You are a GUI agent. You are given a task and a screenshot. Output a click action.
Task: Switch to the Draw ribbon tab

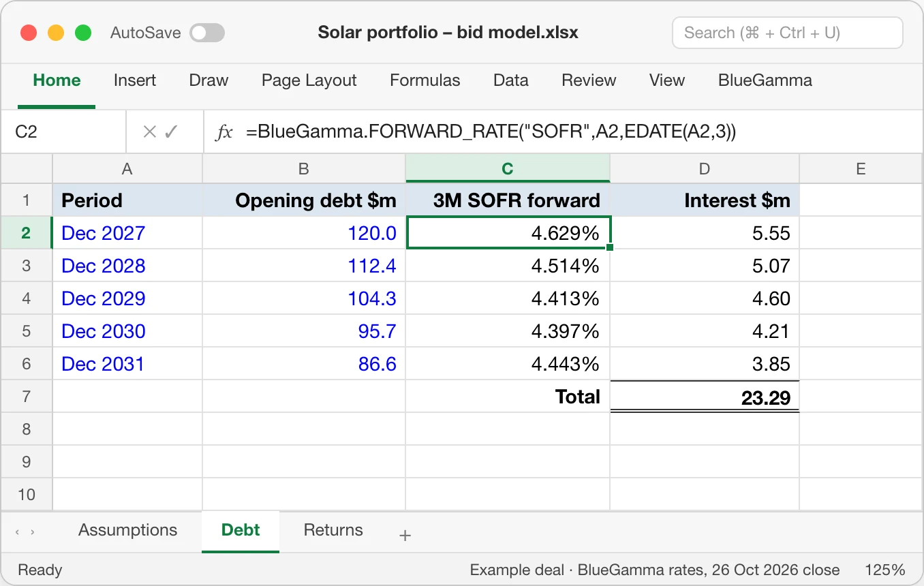click(209, 80)
